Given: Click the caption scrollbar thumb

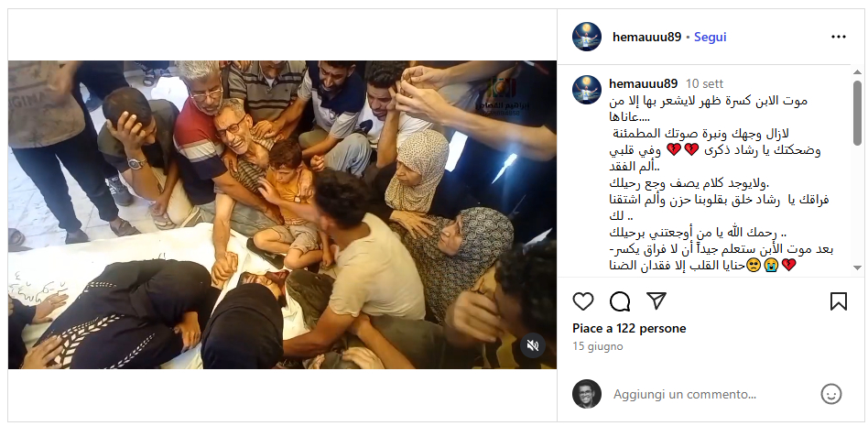Looking at the screenshot, I should [x=857, y=114].
